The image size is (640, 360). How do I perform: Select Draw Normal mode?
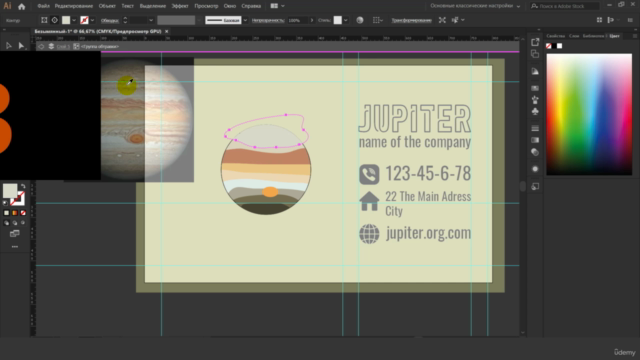6,223
